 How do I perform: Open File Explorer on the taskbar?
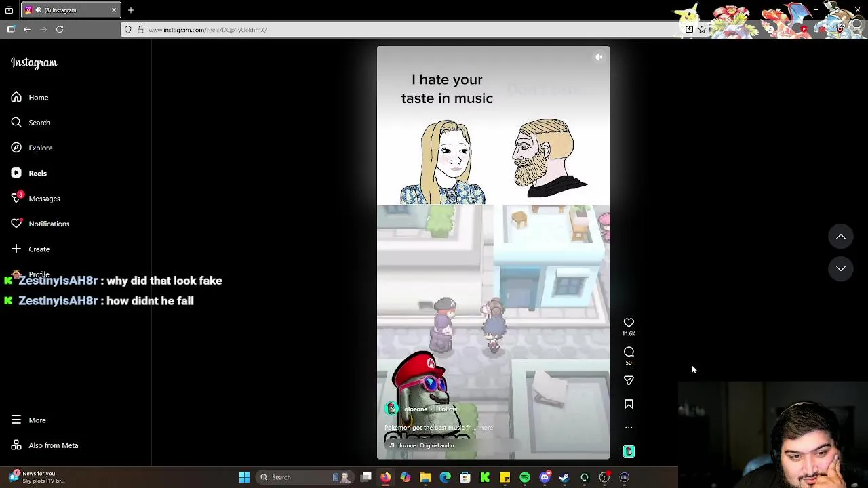425,477
